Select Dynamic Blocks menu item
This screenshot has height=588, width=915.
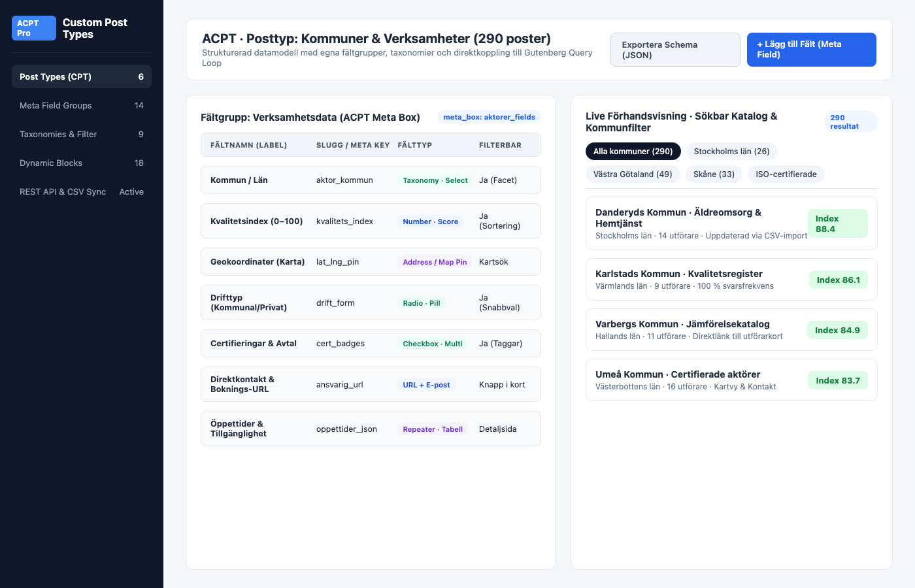click(82, 163)
